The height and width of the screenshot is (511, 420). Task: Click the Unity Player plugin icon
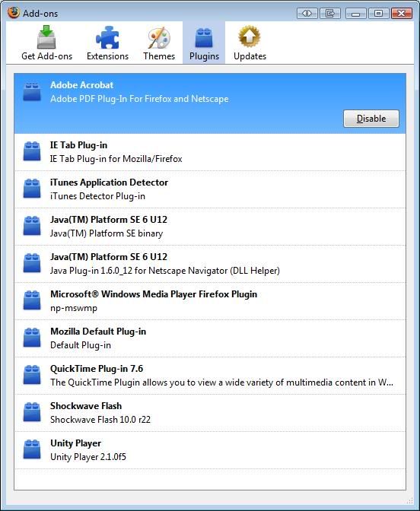point(32,449)
